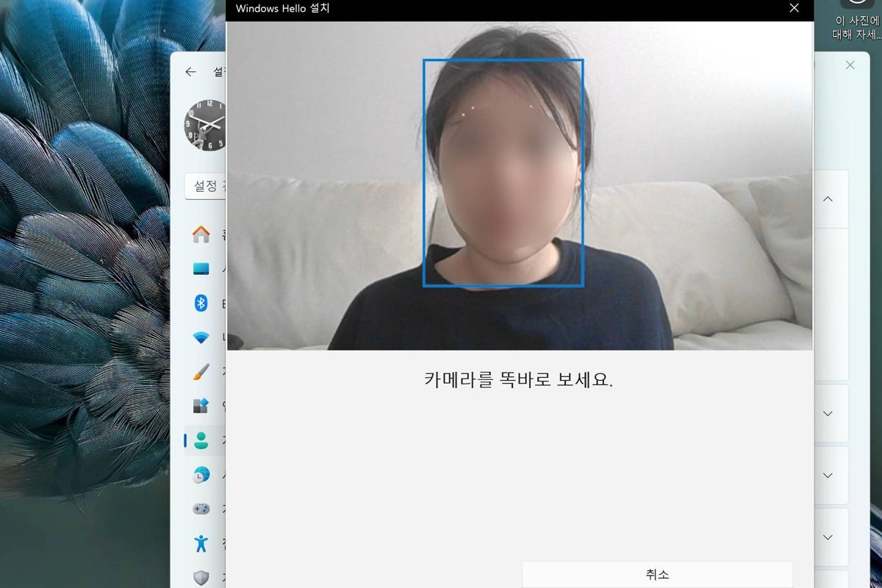Select the paintbrush Personalization icon
This screenshot has height=588, width=882.
coord(201,372)
